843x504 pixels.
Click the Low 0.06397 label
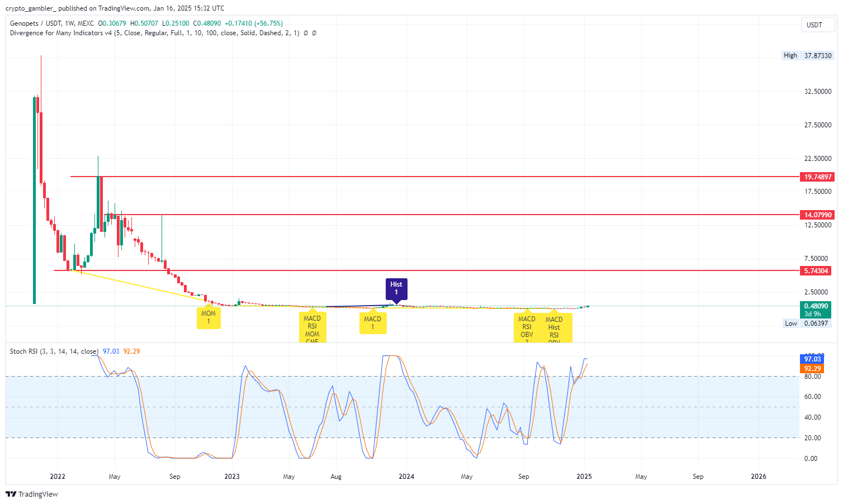(x=807, y=323)
